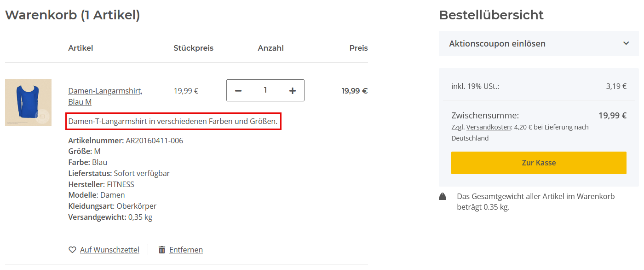The height and width of the screenshot is (270, 644).
Task: Click the Warenkorb (1 Artikel) heading
Action: pos(73,15)
